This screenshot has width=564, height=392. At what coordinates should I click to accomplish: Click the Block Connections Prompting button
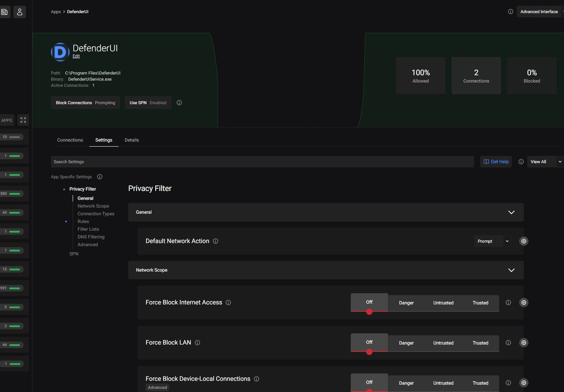pos(85,103)
